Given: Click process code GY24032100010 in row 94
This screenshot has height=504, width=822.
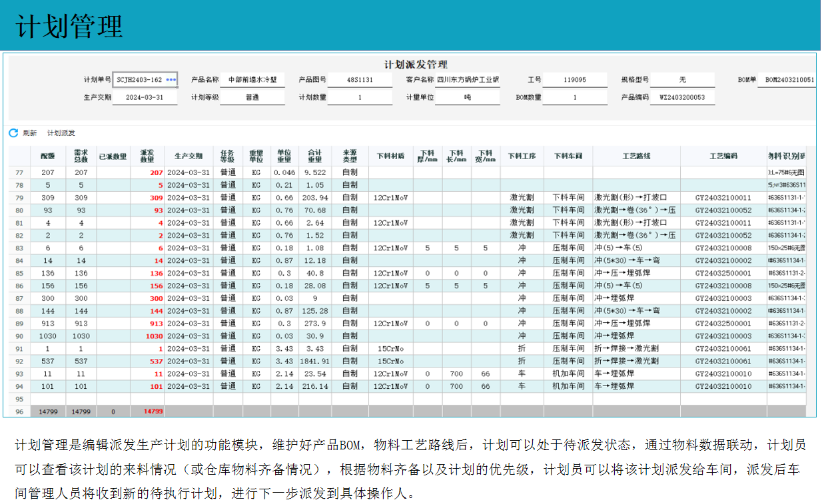Looking at the screenshot, I should coord(723,386).
